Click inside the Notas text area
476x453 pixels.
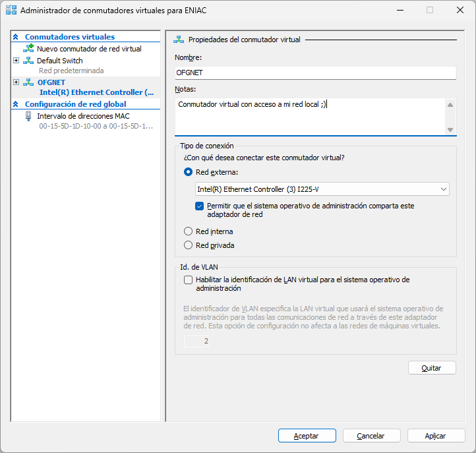pos(310,117)
